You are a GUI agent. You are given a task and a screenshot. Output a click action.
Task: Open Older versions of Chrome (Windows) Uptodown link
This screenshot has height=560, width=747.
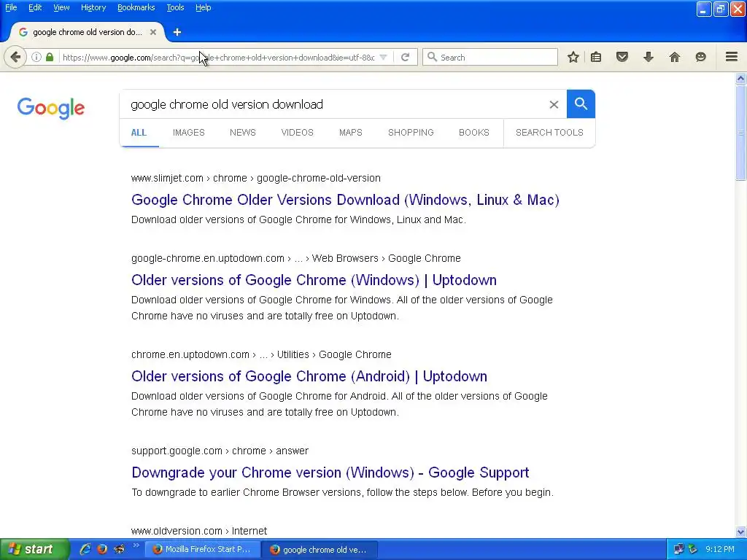point(314,280)
